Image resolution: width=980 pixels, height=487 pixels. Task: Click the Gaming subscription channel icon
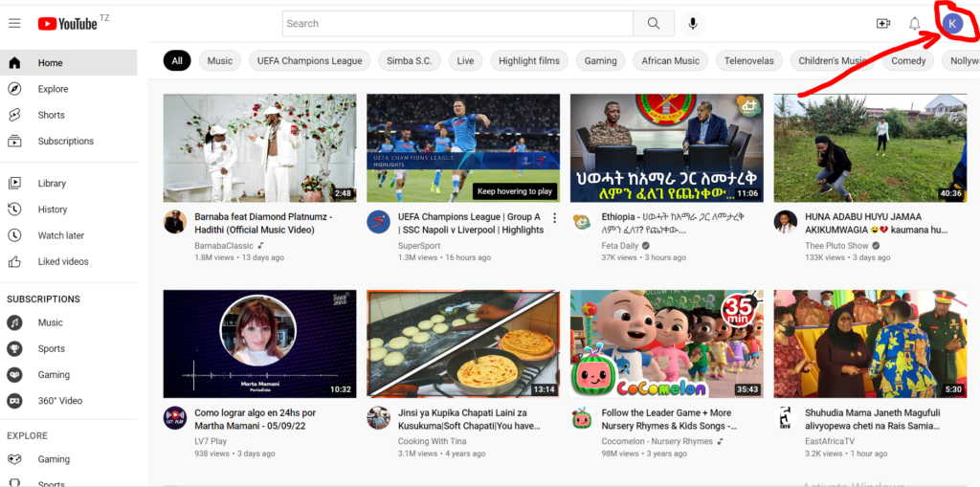pos(14,375)
